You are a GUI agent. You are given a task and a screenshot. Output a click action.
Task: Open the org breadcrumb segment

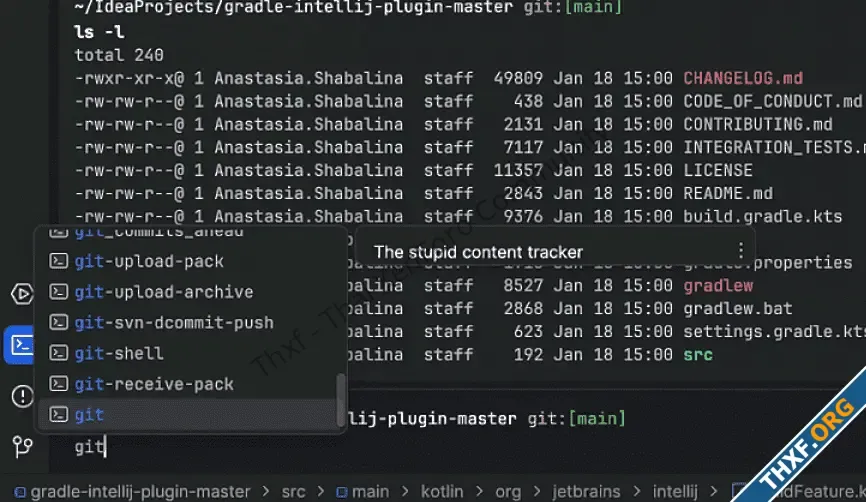coord(508,492)
